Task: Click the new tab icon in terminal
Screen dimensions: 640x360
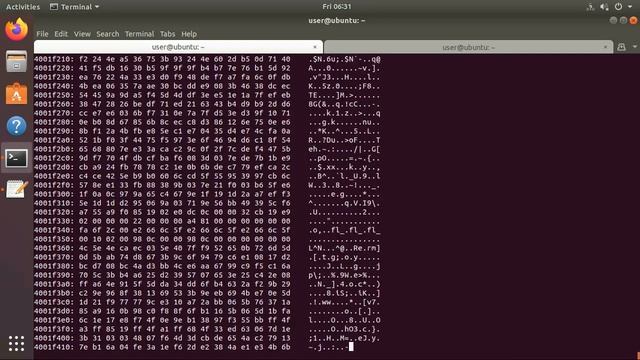Action: (621, 47)
